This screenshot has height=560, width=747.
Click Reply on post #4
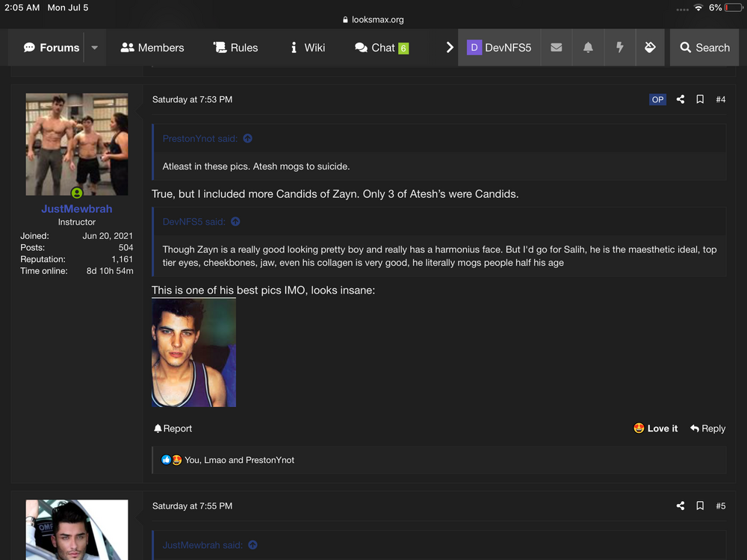[x=707, y=429]
